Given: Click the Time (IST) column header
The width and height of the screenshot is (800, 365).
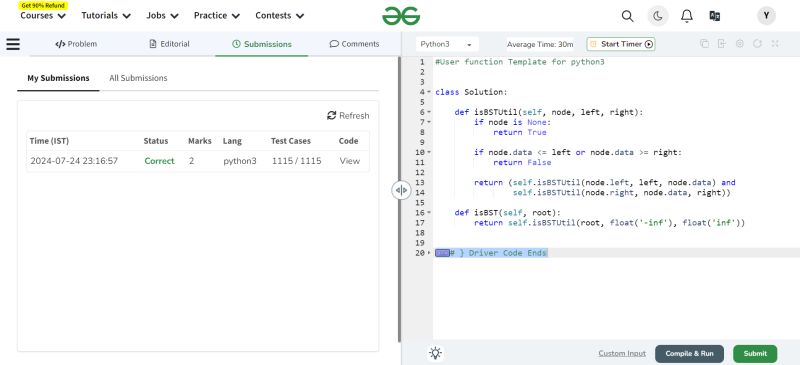Looking at the screenshot, I should 49,141.
